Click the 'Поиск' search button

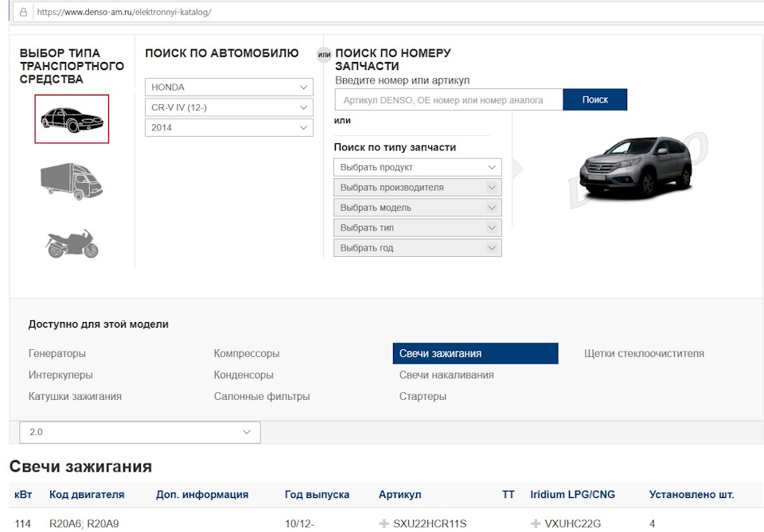pyautogui.click(x=595, y=99)
